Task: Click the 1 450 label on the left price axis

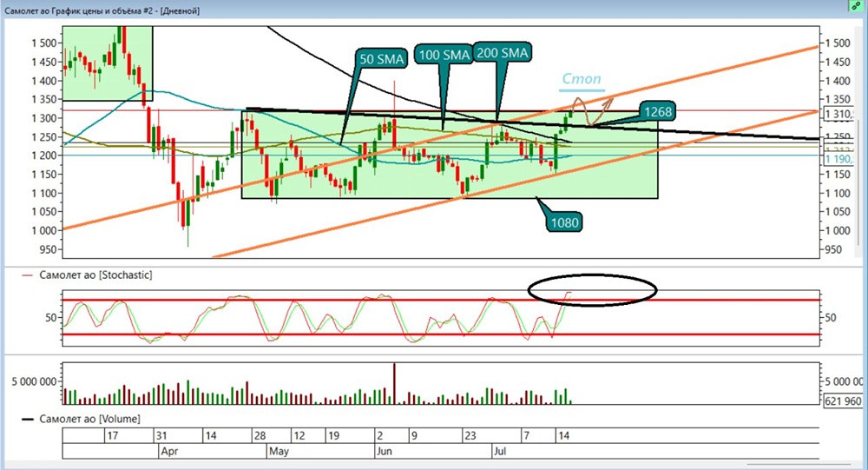Action: (43, 62)
